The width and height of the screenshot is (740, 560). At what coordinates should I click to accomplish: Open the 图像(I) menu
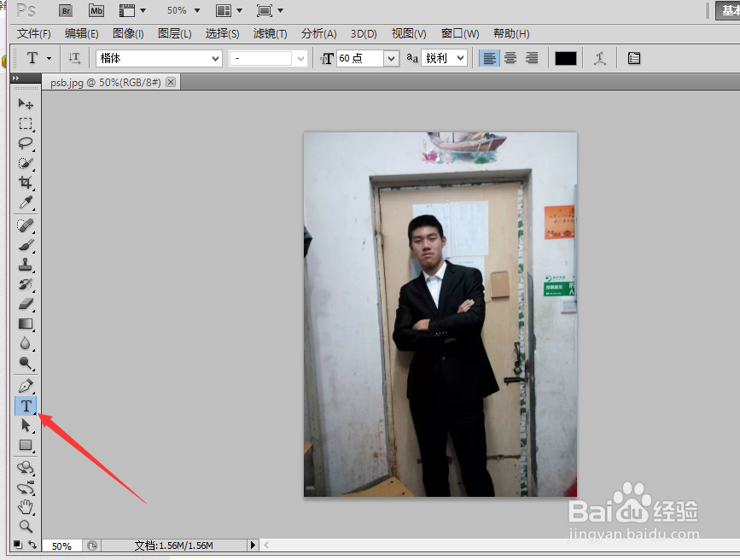tap(128, 33)
